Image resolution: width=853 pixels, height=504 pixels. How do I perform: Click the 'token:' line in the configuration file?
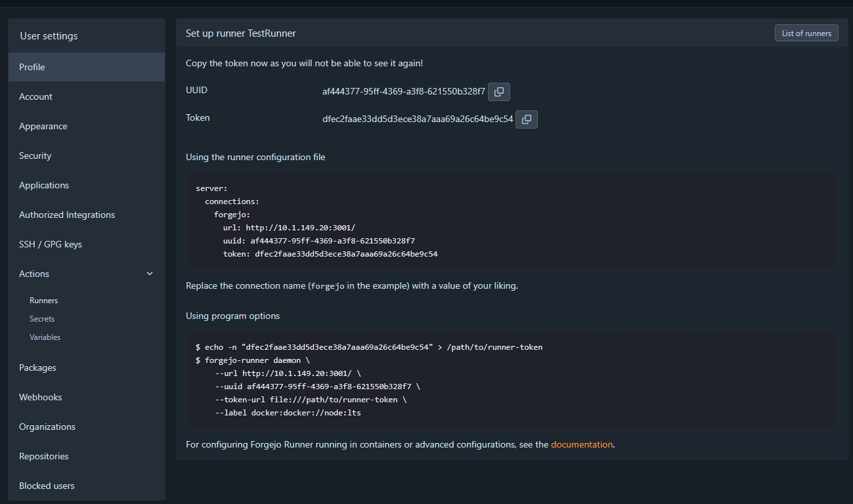330,254
